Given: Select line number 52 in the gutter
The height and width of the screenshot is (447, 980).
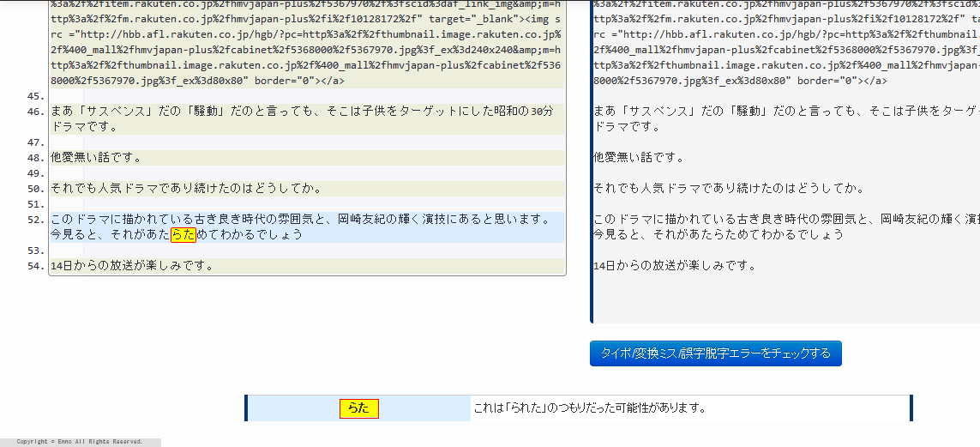Looking at the screenshot, I should pos(36,220).
